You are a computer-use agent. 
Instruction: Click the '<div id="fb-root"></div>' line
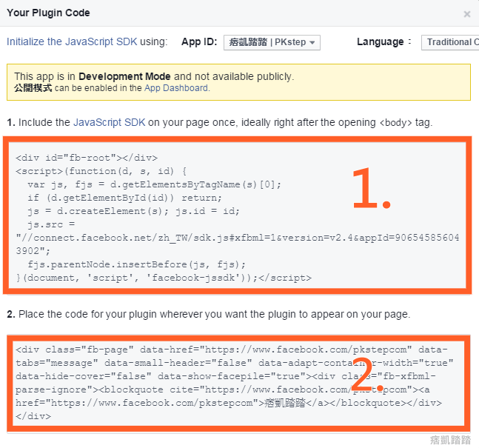87,158
